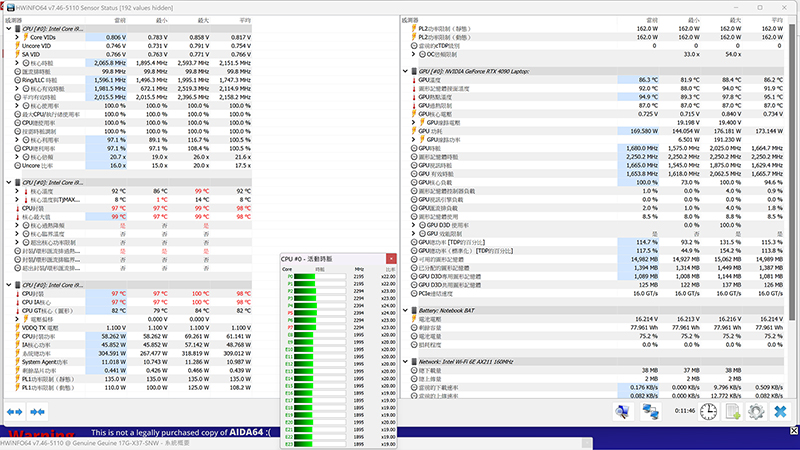Expand the Core VIDs row

(x=17, y=37)
